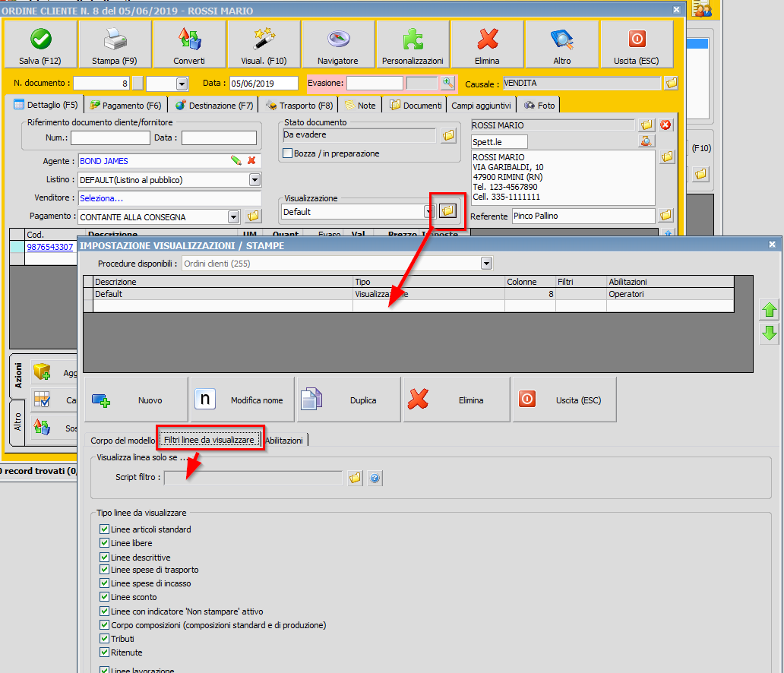Screen dimensions: 784x673
Task: Open the Documenti tab
Action: click(416, 105)
